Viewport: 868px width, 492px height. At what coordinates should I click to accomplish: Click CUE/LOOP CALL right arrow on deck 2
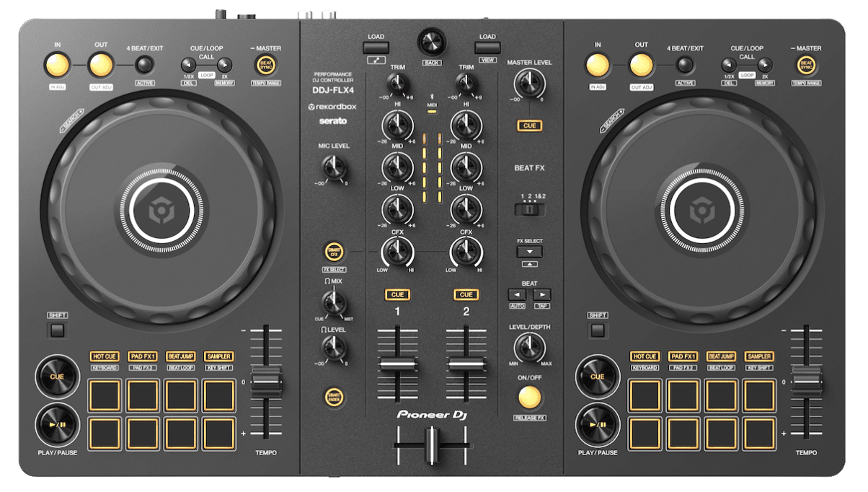(766, 65)
